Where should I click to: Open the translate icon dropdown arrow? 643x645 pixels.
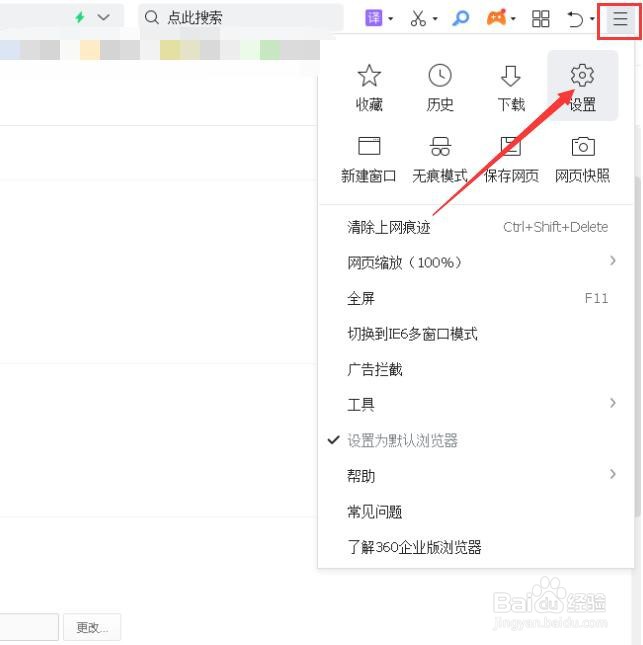click(390, 19)
